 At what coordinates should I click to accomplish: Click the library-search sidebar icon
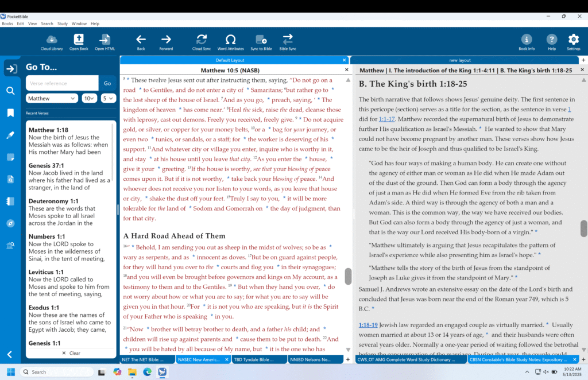[x=10, y=246]
